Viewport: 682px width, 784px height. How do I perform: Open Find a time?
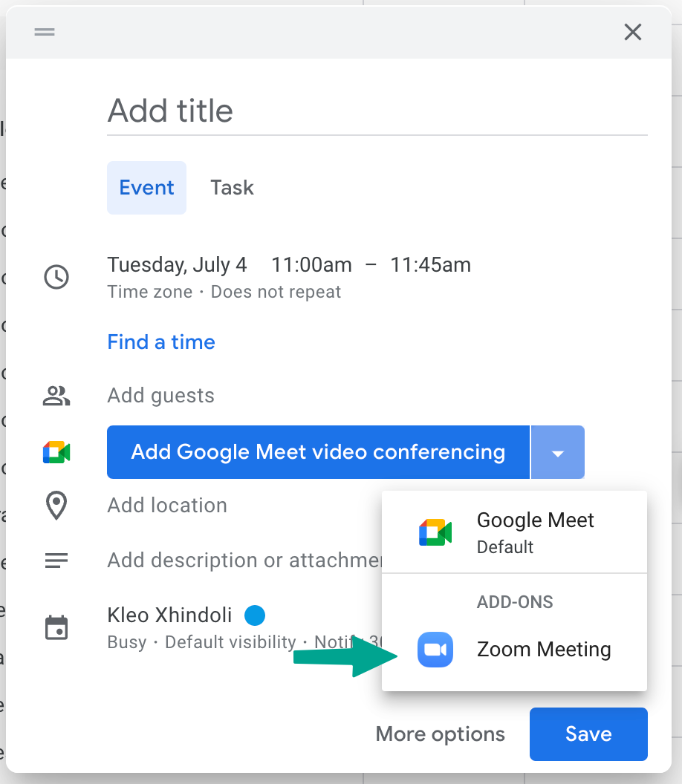161,342
